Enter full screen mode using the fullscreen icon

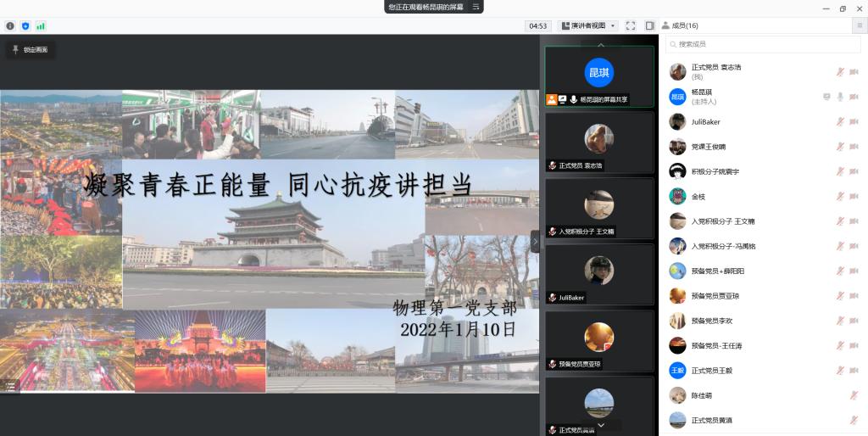[631, 26]
